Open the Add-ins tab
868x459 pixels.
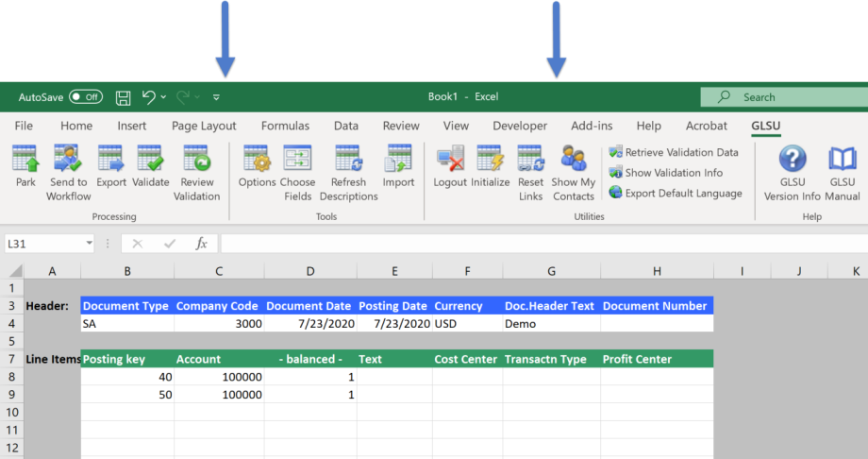pyautogui.click(x=592, y=126)
